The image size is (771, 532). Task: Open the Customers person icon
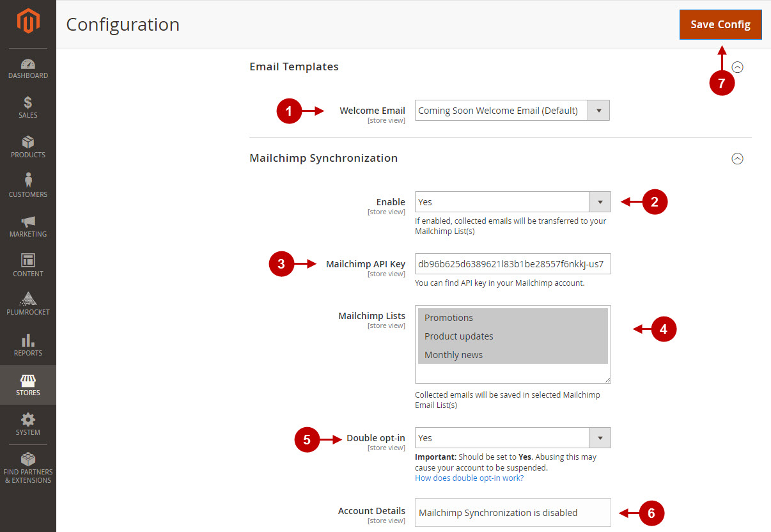click(x=28, y=181)
